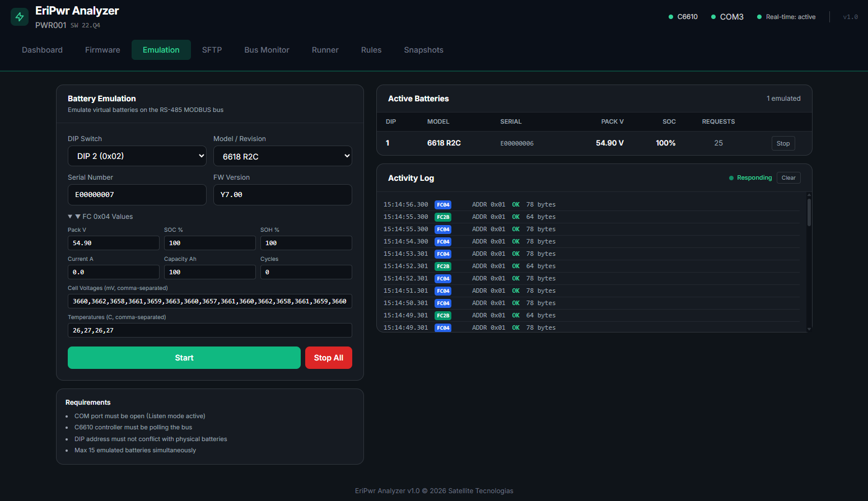Click the Activity Log vertical scrollbar
868x501 pixels.
pyautogui.click(x=809, y=213)
